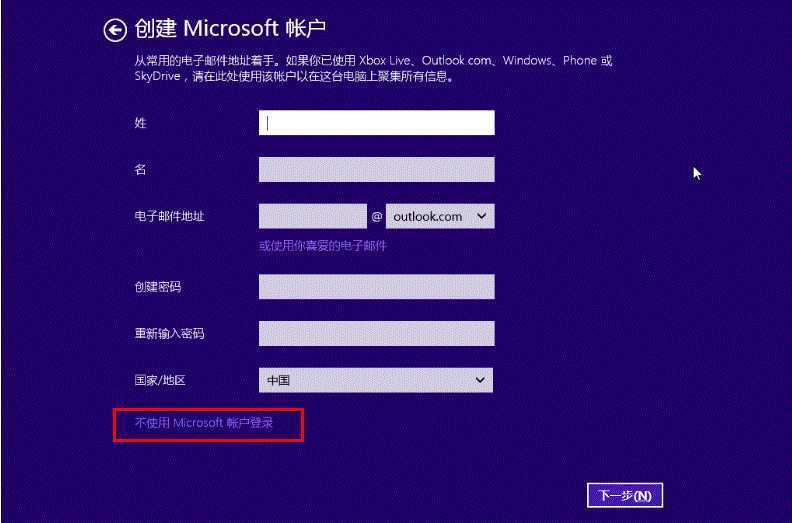This screenshot has width=792, height=523.
Task: Click the 电子邮件地址 username field
Action: pos(313,216)
